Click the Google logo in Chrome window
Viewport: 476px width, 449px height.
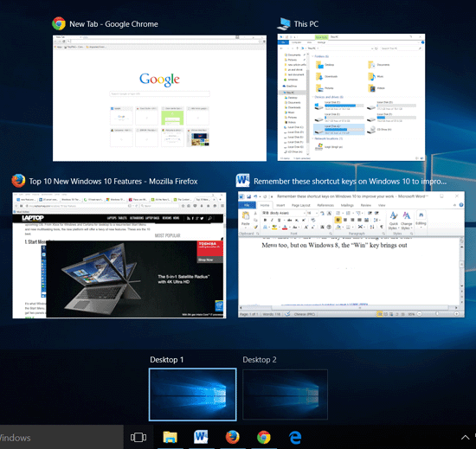(159, 80)
